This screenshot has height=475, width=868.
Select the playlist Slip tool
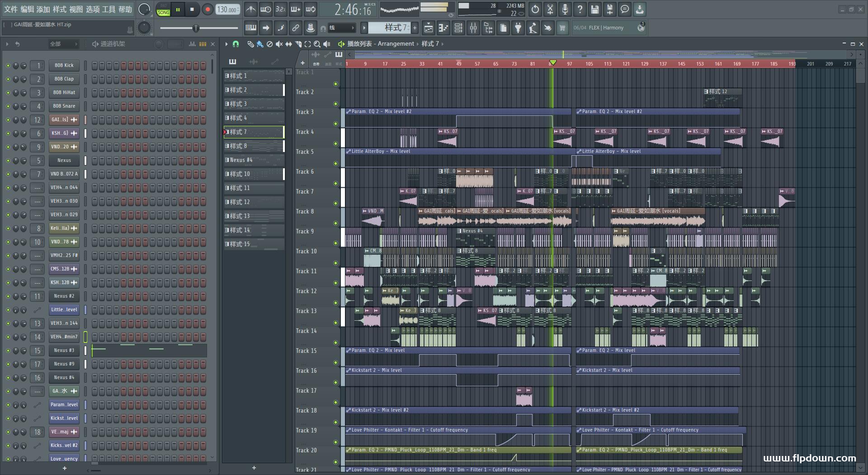click(x=288, y=44)
